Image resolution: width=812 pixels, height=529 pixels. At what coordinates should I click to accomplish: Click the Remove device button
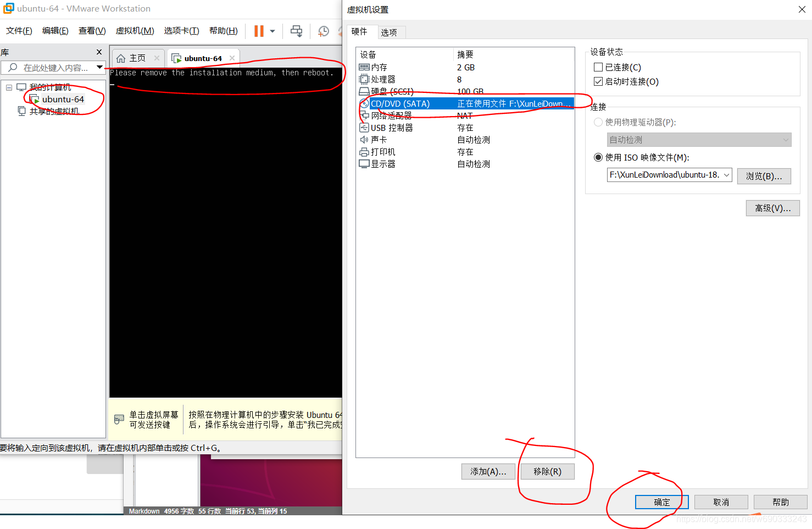point(547,471)
